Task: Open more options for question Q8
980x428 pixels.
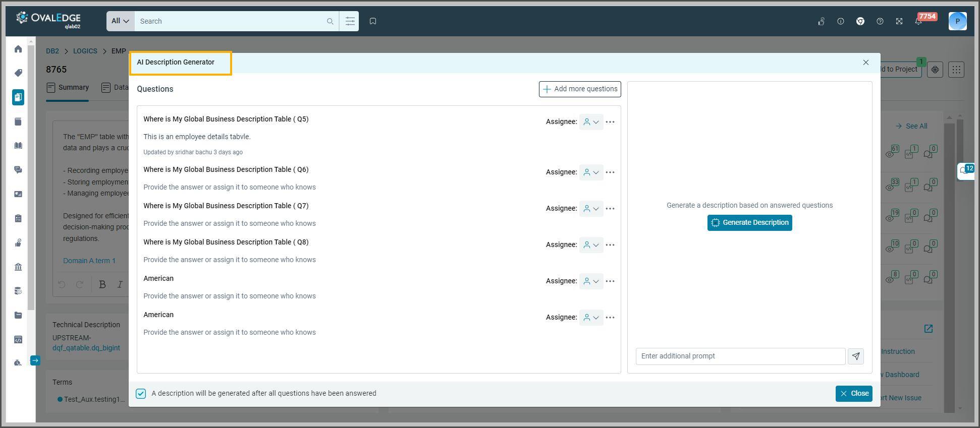Action: click(610, 245)
